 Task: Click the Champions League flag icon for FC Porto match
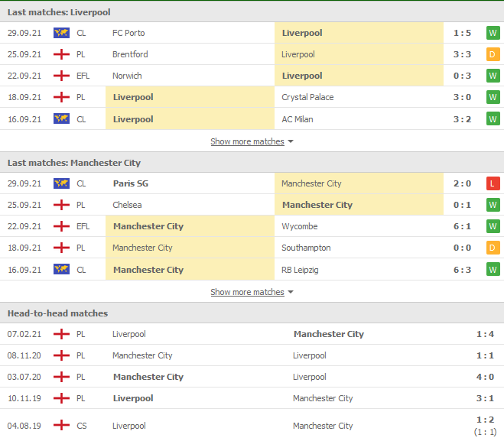[x=61, y=33]
